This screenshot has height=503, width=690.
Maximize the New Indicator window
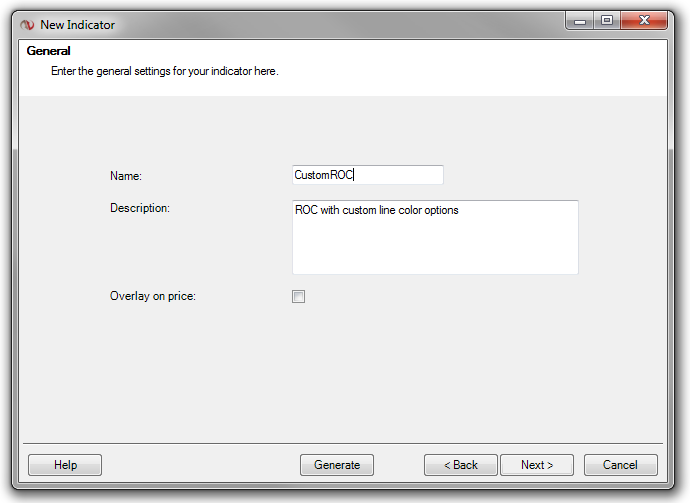[607, 20]
